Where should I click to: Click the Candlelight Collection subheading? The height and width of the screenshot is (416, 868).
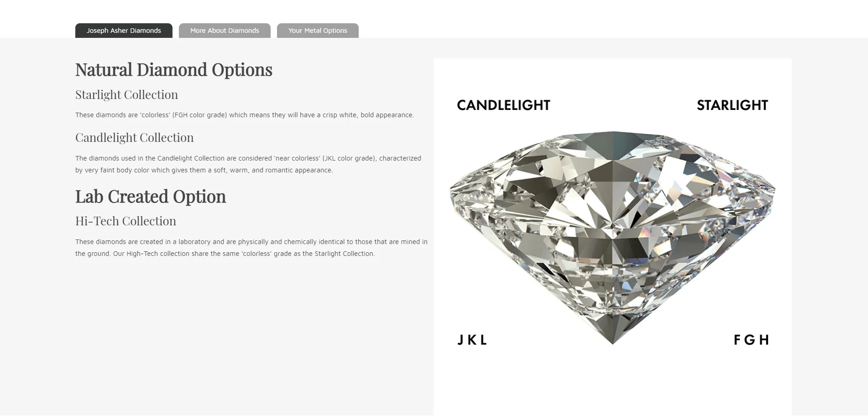134,138
